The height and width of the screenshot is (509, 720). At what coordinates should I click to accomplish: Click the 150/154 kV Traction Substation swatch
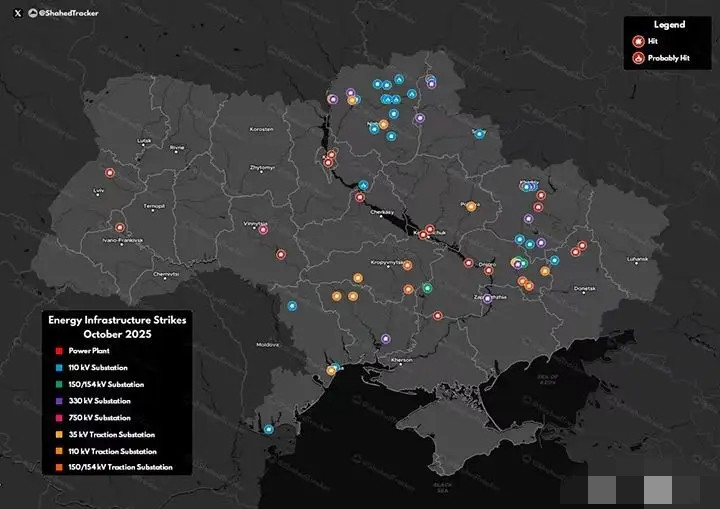[x=59, y=467]
